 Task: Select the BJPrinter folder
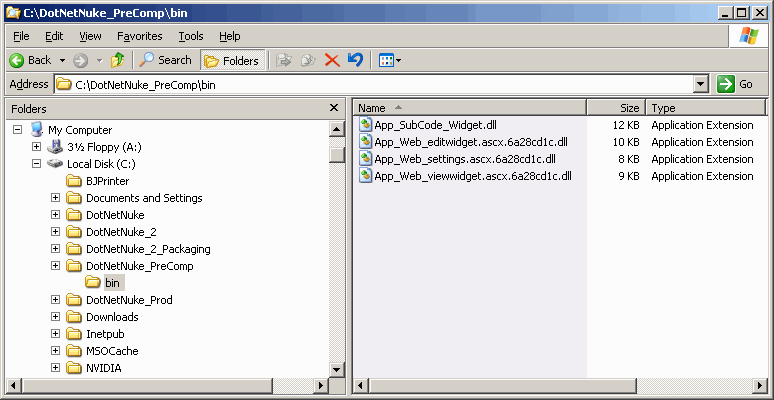[108, 181]
